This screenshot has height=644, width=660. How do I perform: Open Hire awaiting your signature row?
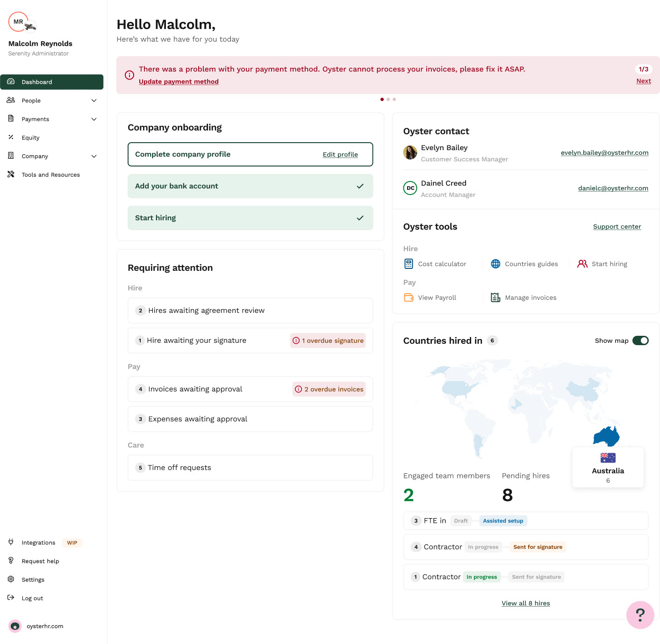click(250, 340)
